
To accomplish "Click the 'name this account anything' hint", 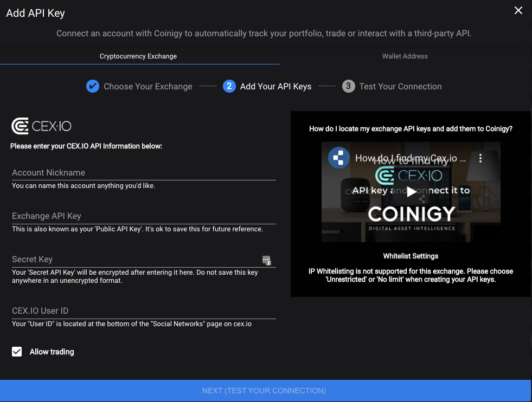I will [x=84, y=185].
